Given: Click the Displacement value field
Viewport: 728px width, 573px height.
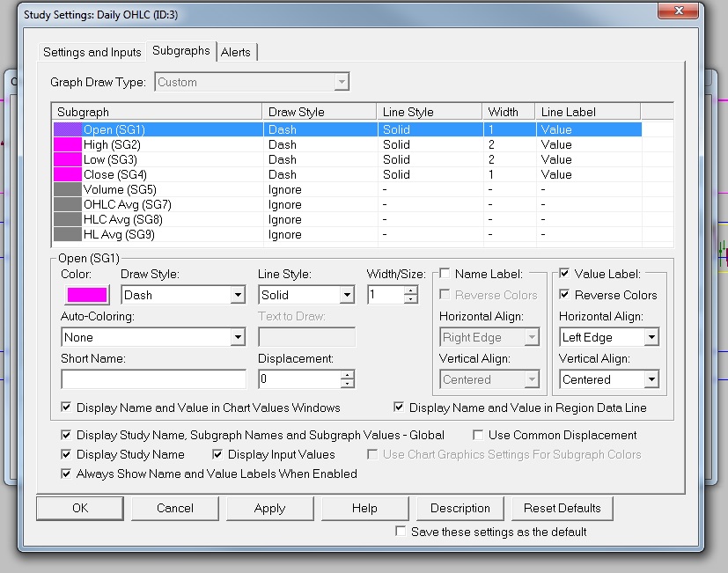Looking at the screenshot, I should coord(299,379).
